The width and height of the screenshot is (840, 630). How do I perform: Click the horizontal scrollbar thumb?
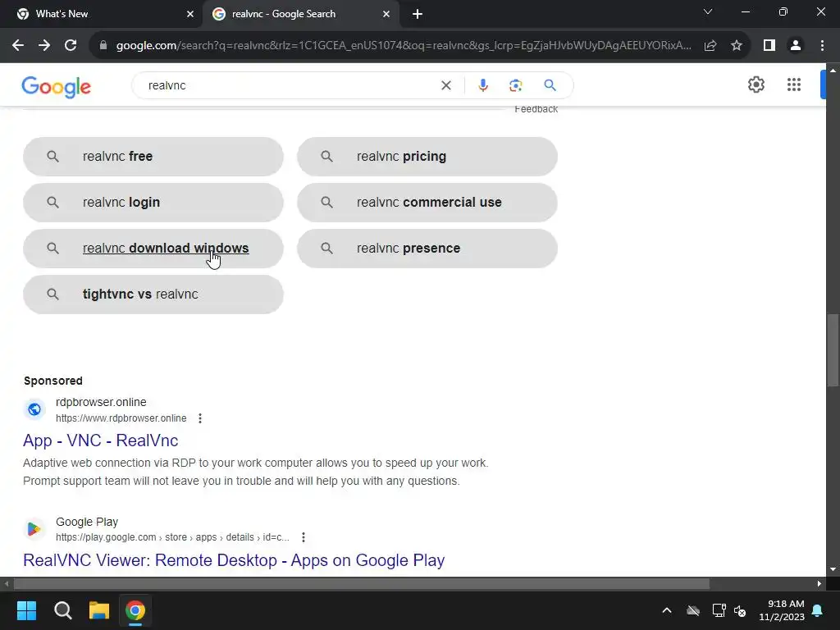pos(362,583)
